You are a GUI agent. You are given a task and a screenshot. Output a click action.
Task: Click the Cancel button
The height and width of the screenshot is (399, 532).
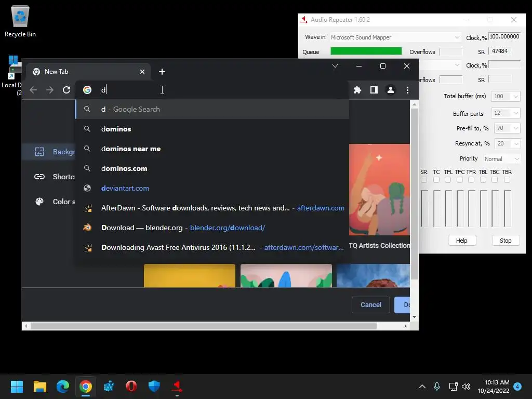click(x=371, y=304)
